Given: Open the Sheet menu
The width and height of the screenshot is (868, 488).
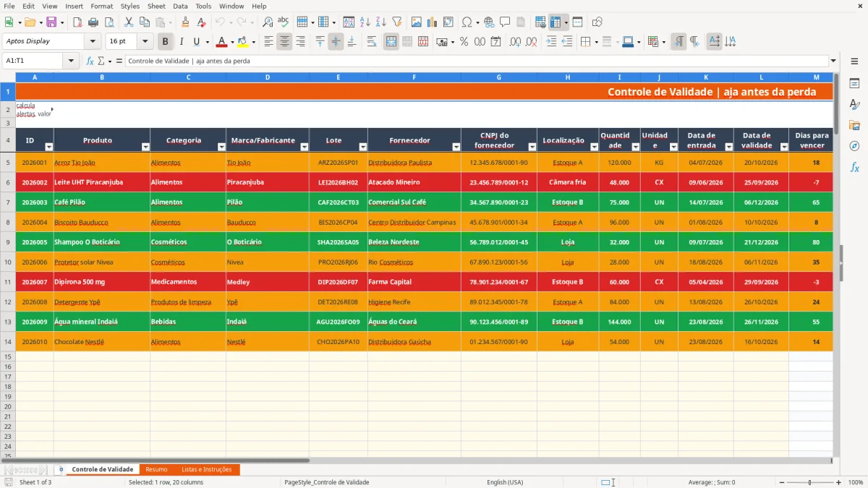Looking at the screenshot, I should [x=156, y=6].
